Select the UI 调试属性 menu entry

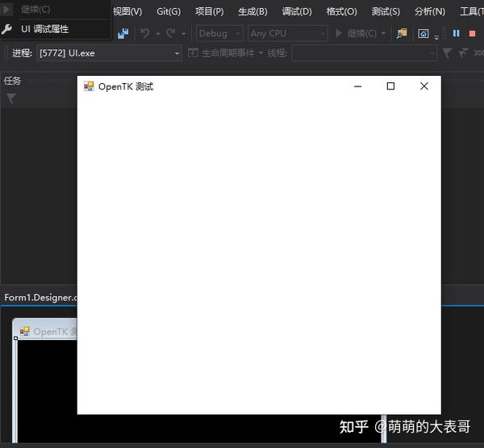click(56, 29)
